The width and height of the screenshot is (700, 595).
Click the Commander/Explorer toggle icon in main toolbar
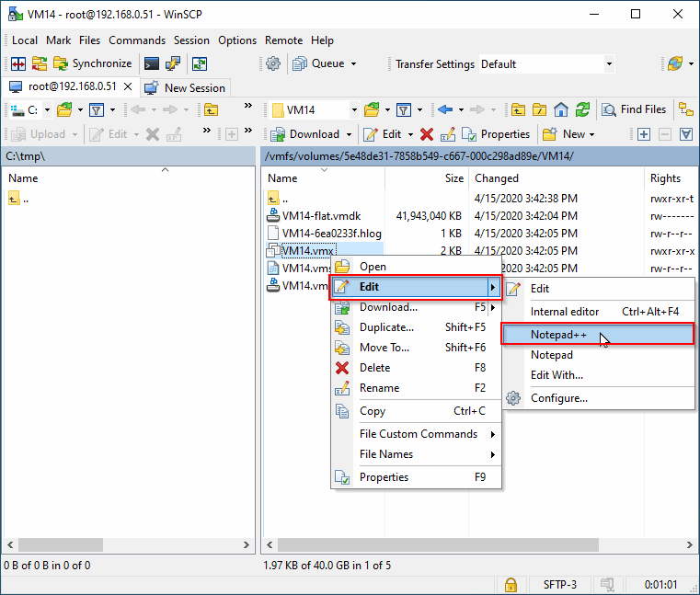coord(18,63)
